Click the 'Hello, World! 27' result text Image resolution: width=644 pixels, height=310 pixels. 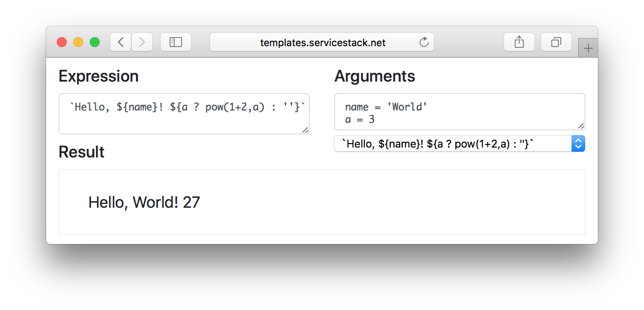click(x=144, y=202)
